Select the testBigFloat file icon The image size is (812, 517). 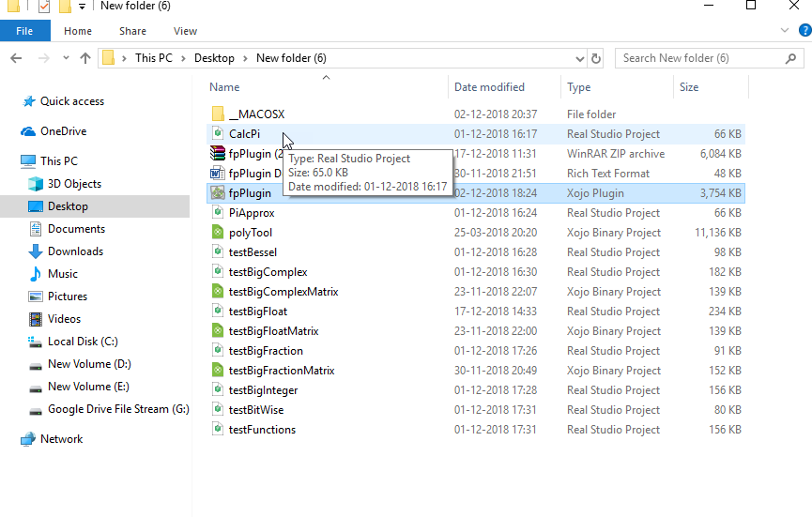[218, 311]
